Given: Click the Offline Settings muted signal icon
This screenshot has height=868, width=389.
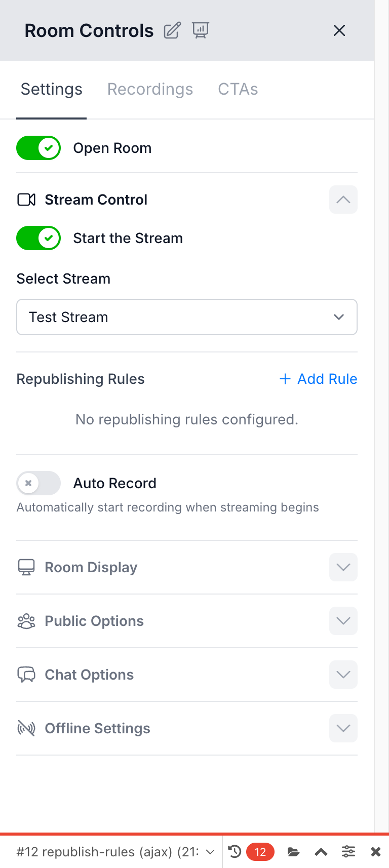Looking at the screenshot, I should 26,728.
